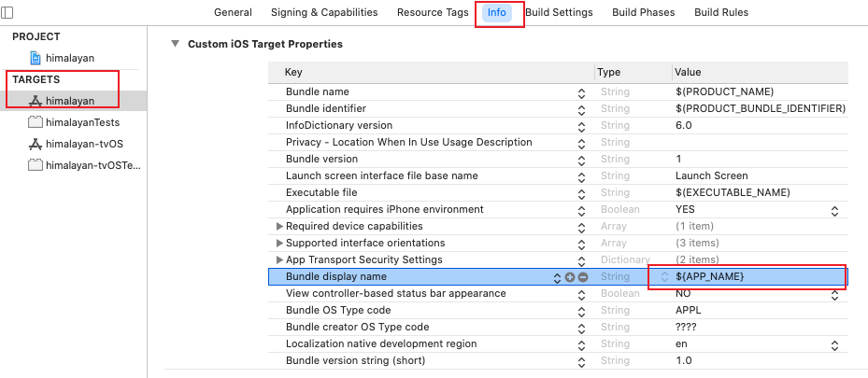Image resolution: width=868 pixels, height=378 pixels.
Task: Open Resource Tags tab
Action: click(433, 12)
